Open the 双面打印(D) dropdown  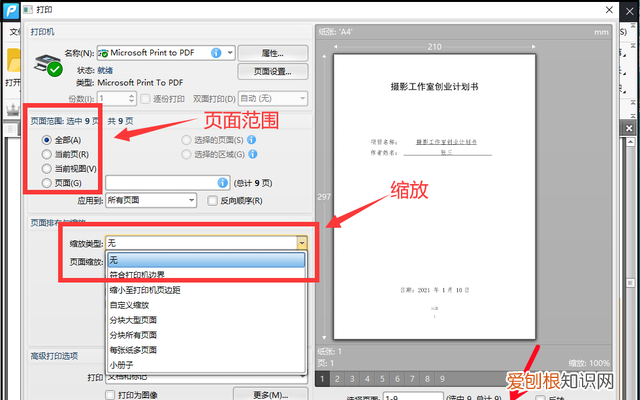[273, 98]
